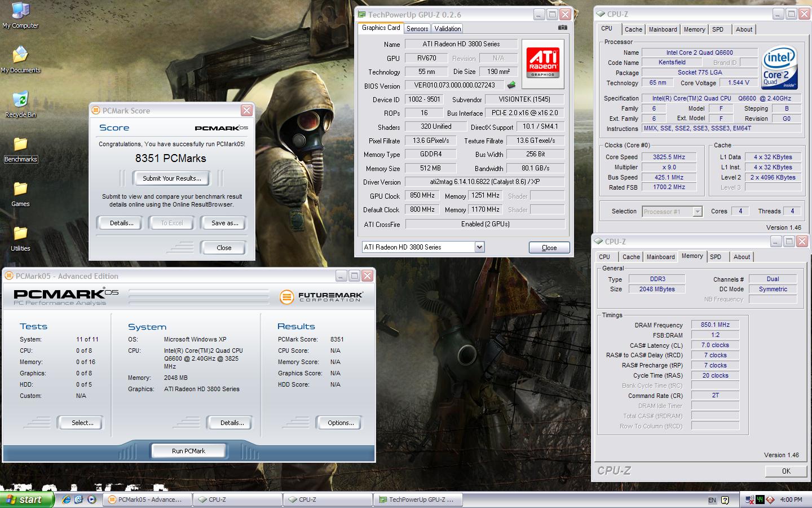The image size is (812, 508).
Task: Click the Enabled (2 GPUs) CrossFire value
Action: (x=485, y=224)
